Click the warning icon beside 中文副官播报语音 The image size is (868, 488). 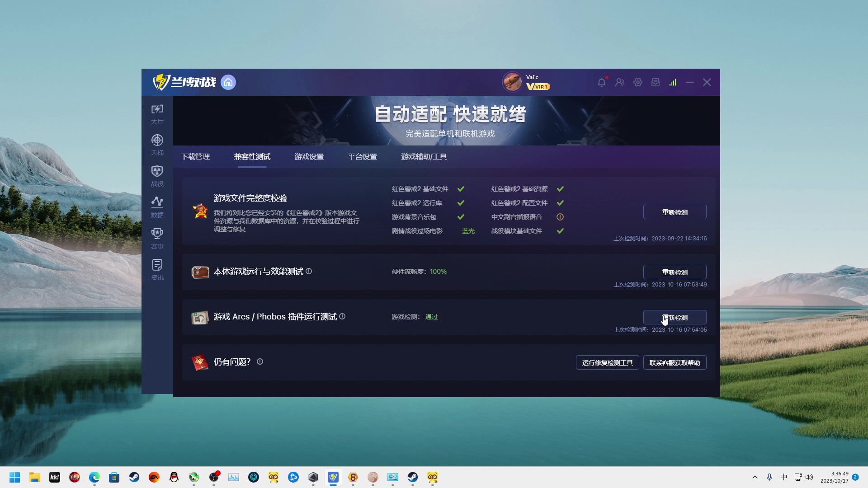tap(560, 217)
